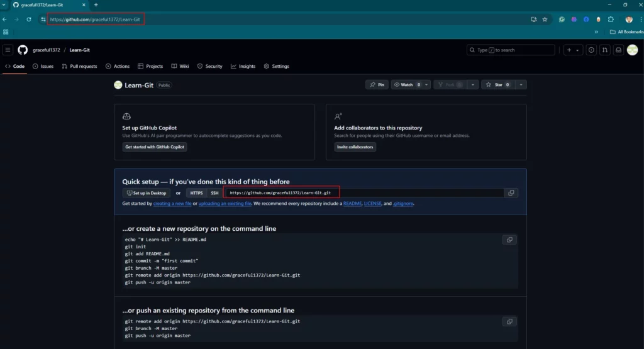The width and height of the screenshot is (644, 349).
Task: Click the browser back arrow
Action: pos(4,19)
